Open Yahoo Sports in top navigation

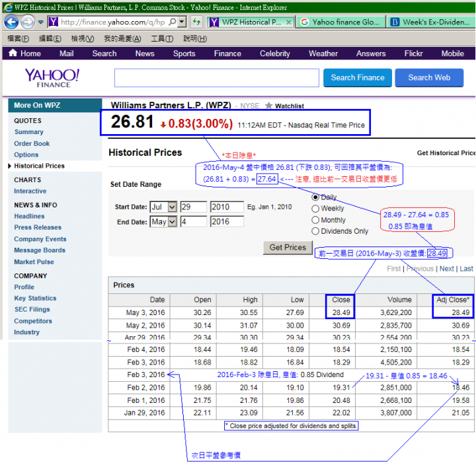coord(184,54)
